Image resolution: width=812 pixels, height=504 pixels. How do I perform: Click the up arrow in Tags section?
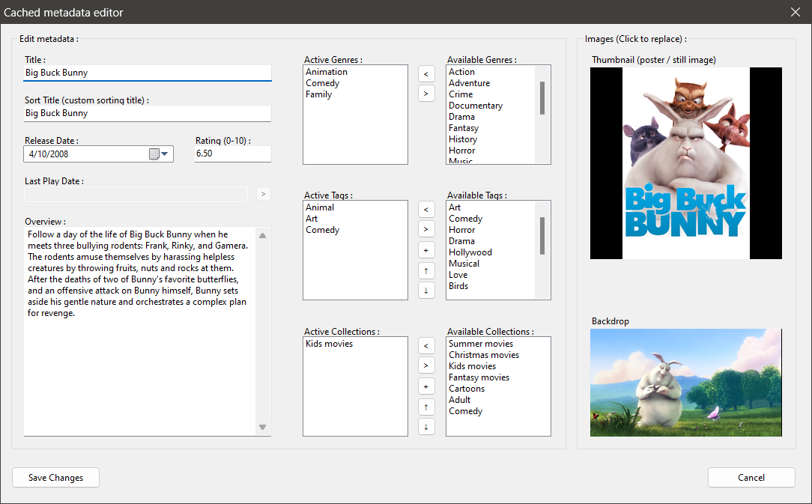point(426,271)
